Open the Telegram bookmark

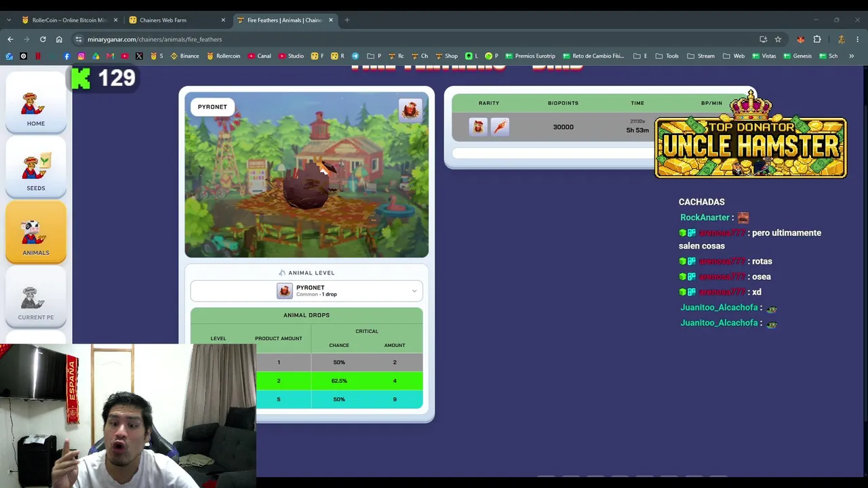[x=355, y=56]
